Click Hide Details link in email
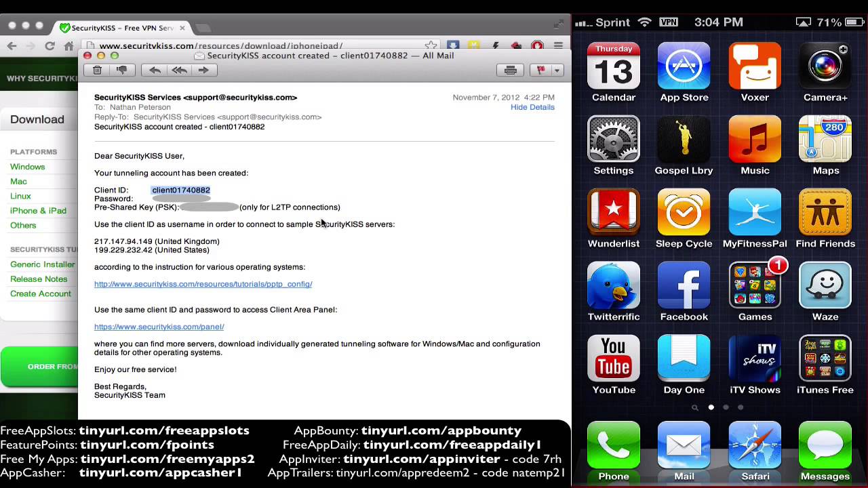The height and width of the screenshot is (488, 868). pos(532,107)
